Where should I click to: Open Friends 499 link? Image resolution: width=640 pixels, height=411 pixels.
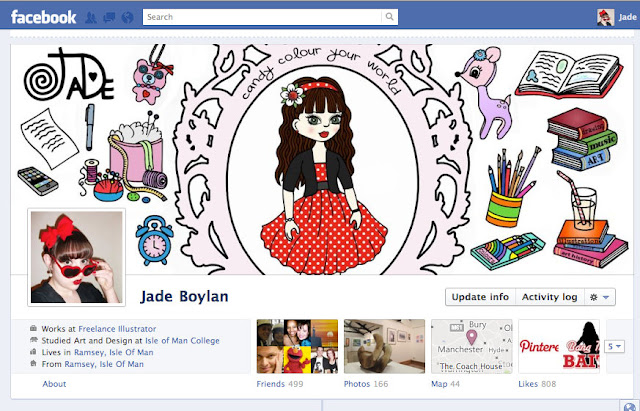tap(280, 384)
